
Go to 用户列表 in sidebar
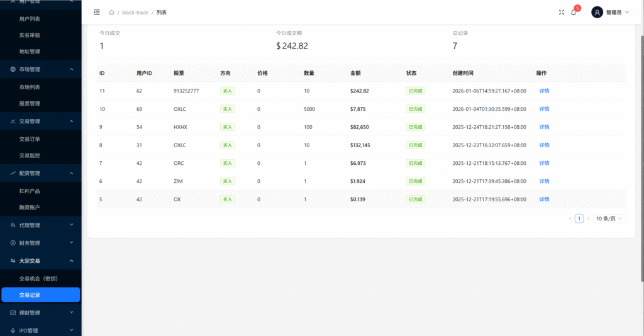30,19
